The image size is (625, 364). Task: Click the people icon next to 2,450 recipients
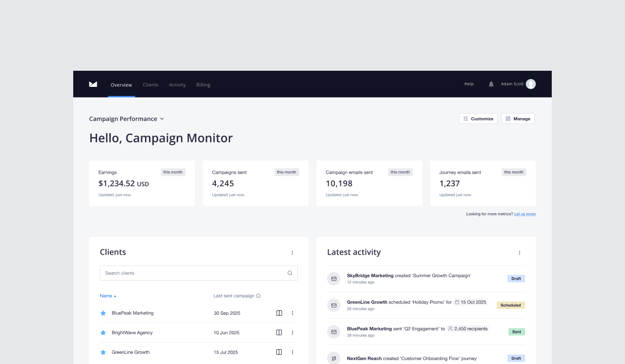(x=451, y=329)
